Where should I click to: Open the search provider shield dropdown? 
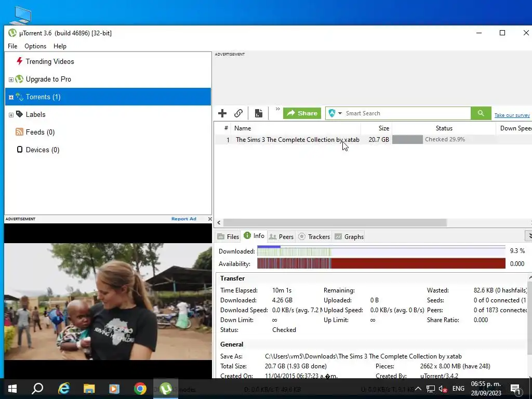coord(335,113)
